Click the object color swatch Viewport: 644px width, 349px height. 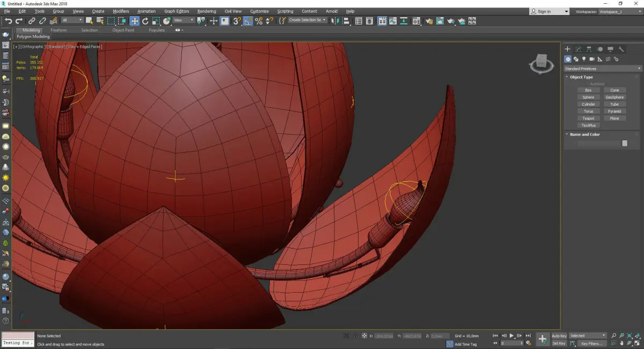point(625,143)
